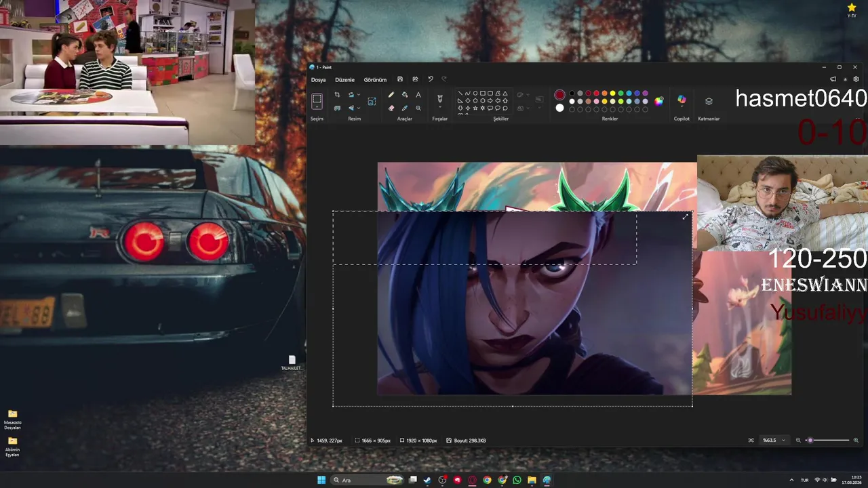This screenshot has width=868, height=488.
Task: Open the shape outline dropdown
Action: (x=529, y=95)
